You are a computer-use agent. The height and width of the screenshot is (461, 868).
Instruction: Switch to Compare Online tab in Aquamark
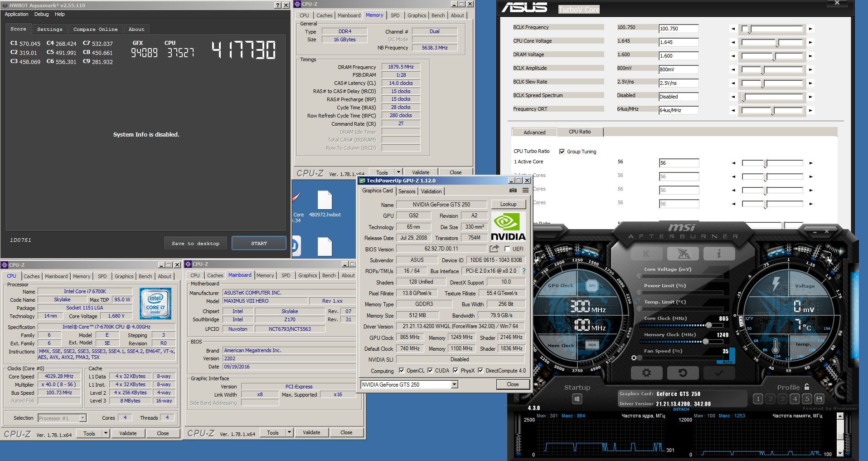[x=95, y=29]
